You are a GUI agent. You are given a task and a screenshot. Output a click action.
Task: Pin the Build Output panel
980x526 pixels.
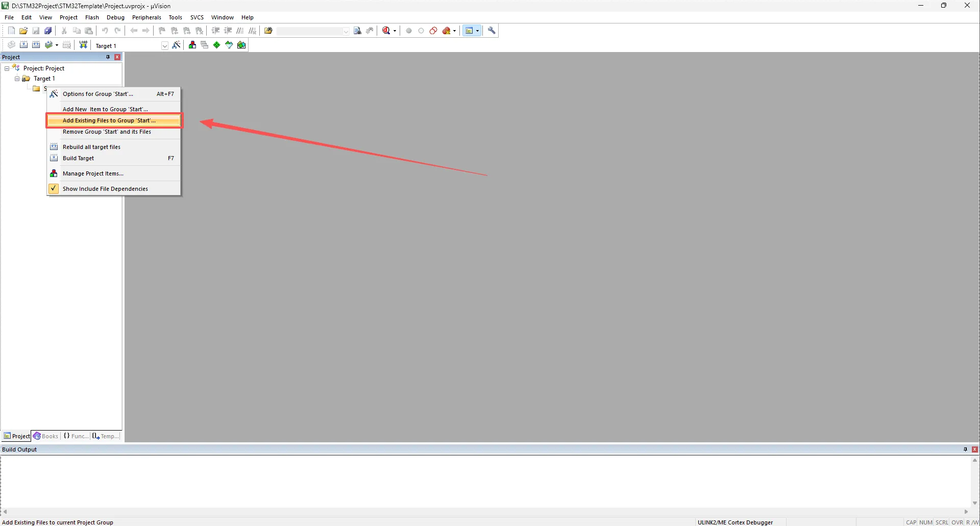click(965, 449)
